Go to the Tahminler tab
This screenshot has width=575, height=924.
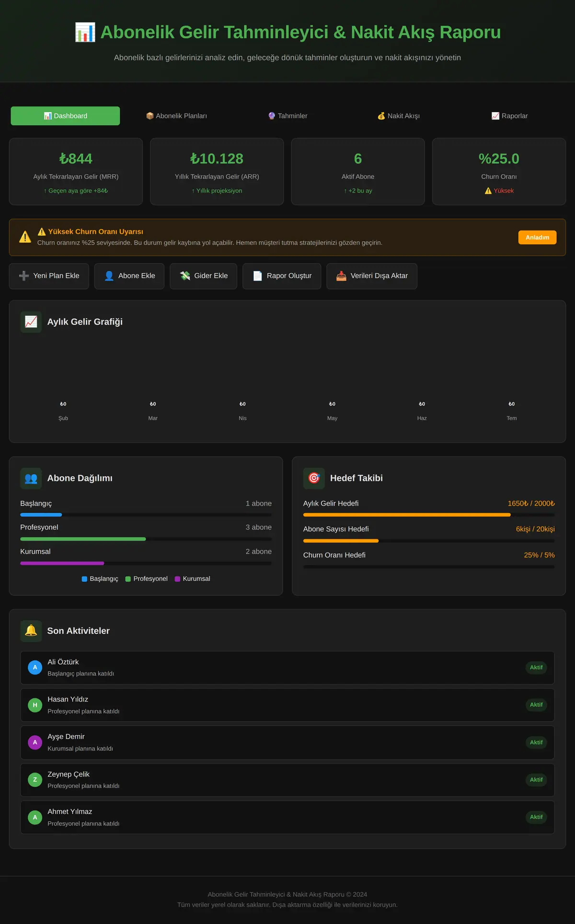[x=287, y=116]
